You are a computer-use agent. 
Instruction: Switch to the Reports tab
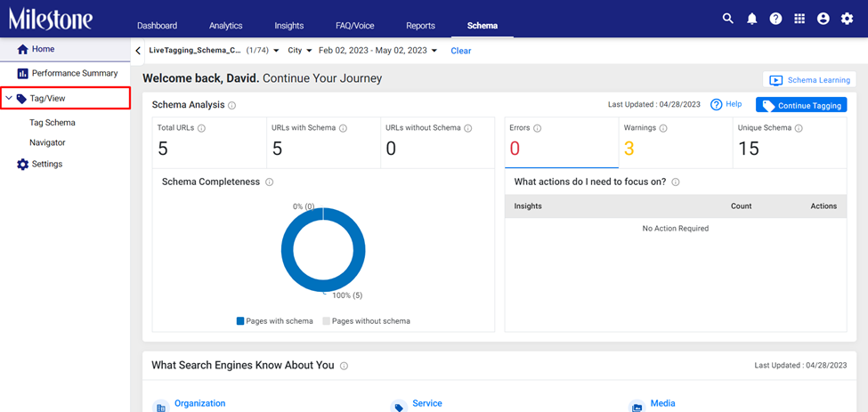coord(421,26)
